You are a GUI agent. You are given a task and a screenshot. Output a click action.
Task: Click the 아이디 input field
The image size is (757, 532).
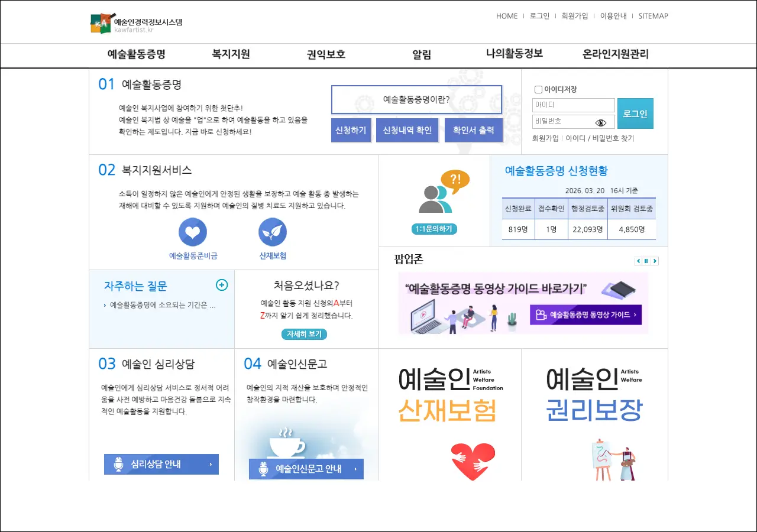[573, 105]
